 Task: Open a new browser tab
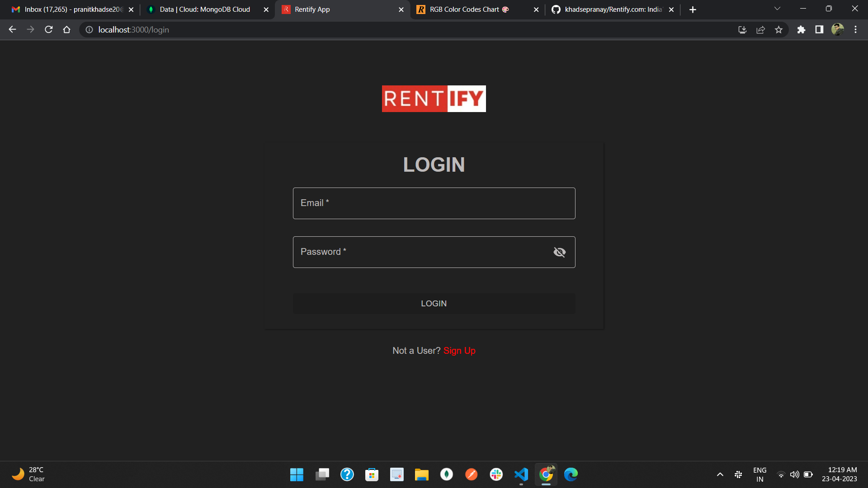click(693, 9)
